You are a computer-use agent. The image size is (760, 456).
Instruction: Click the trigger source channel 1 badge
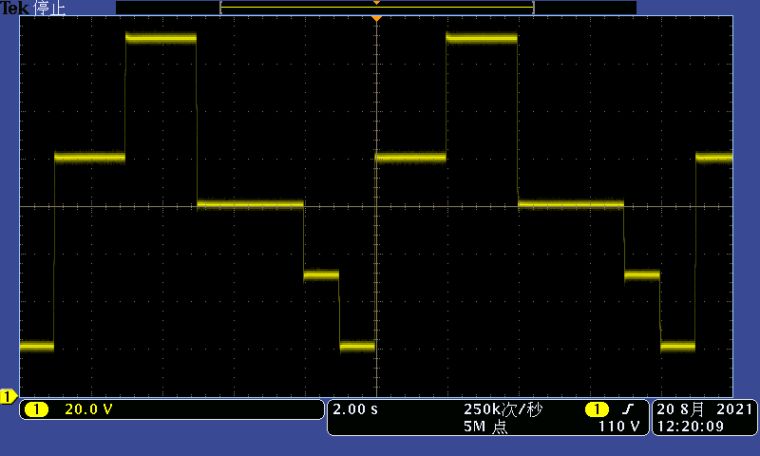tap(597, 409)
